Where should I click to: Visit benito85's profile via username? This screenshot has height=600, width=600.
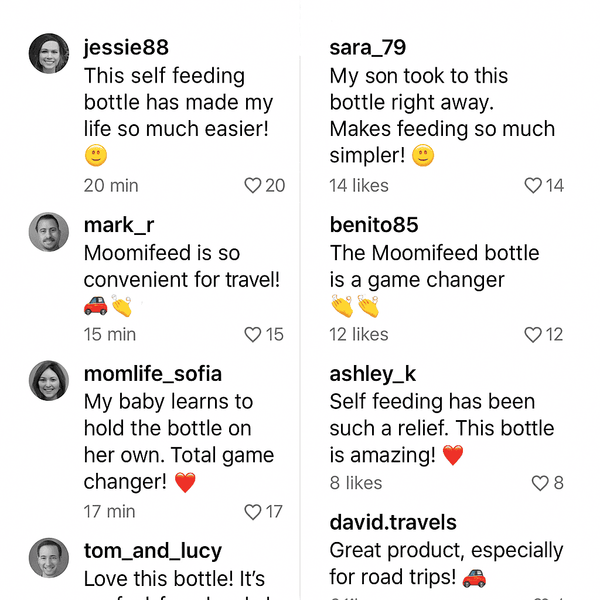click(374, 225)
